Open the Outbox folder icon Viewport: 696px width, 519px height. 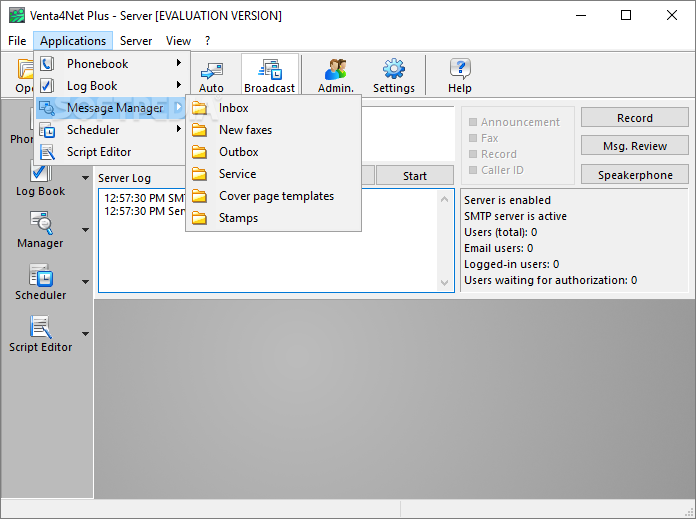pyautogui.click(x=199, y=152)
